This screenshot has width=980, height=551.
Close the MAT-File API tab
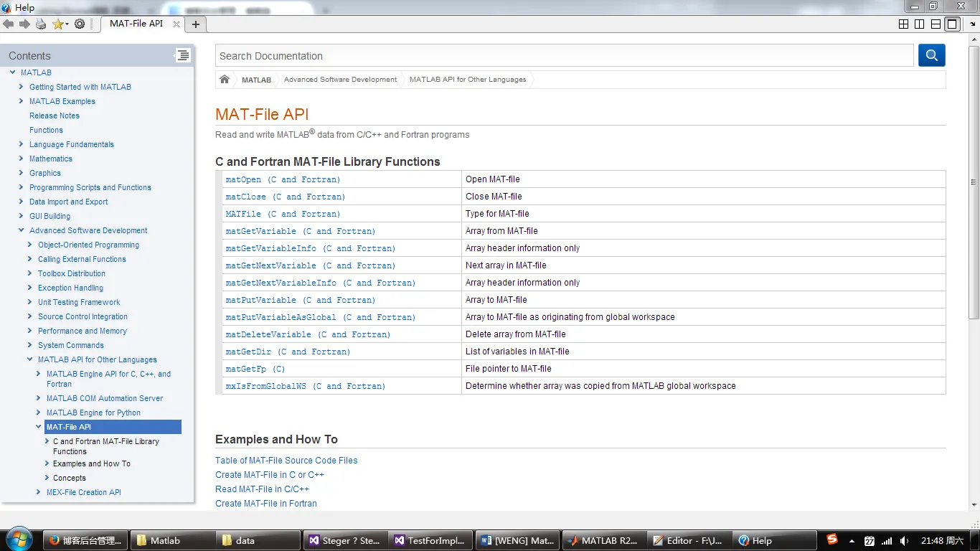click(176, 24)
